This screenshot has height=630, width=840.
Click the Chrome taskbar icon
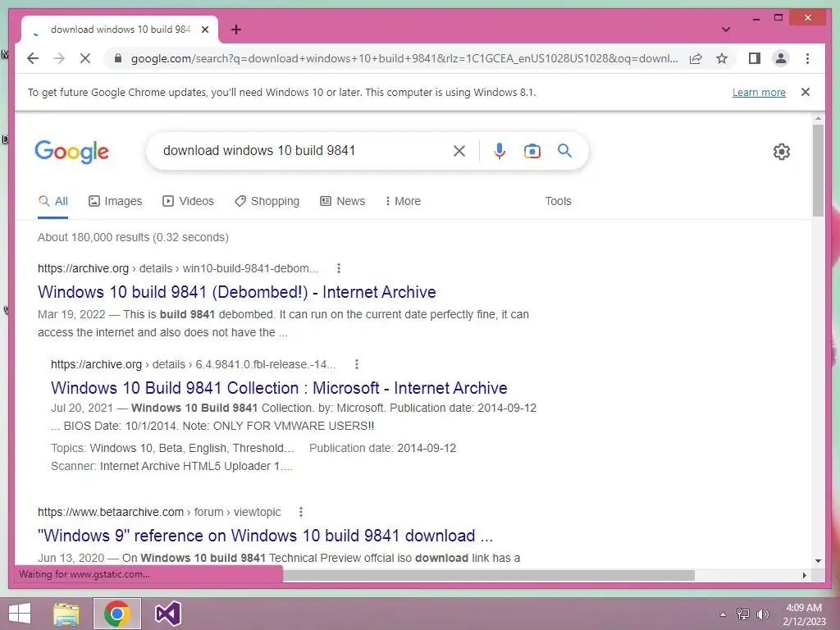[117, 614]
